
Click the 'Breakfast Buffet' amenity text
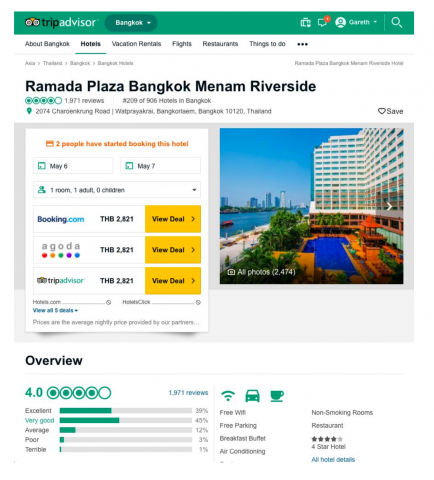(242, 438)
